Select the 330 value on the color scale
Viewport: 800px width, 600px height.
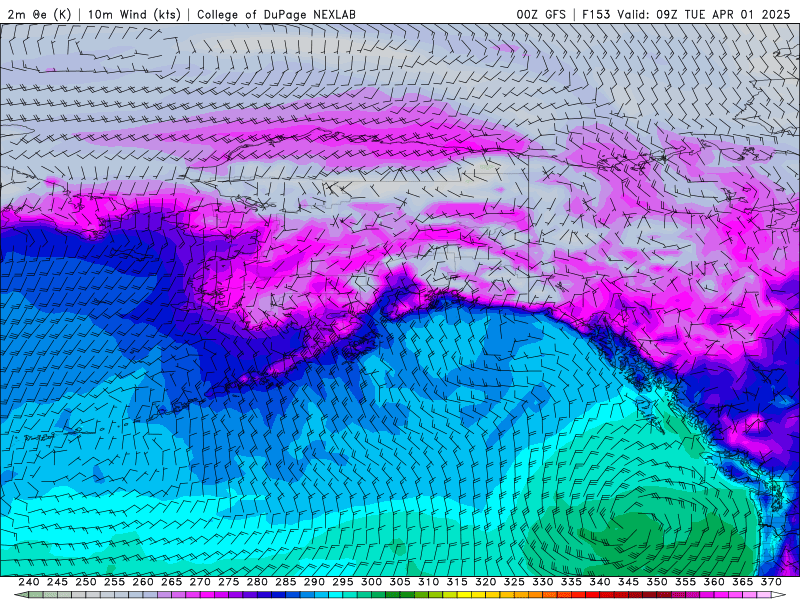pos(543,582)
